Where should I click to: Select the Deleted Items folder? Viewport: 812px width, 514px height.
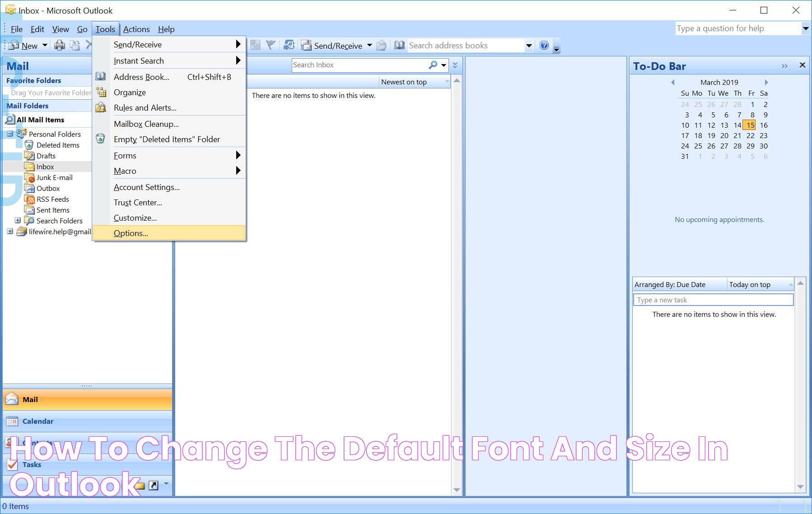pyautogui.click(x=58, y=145)
